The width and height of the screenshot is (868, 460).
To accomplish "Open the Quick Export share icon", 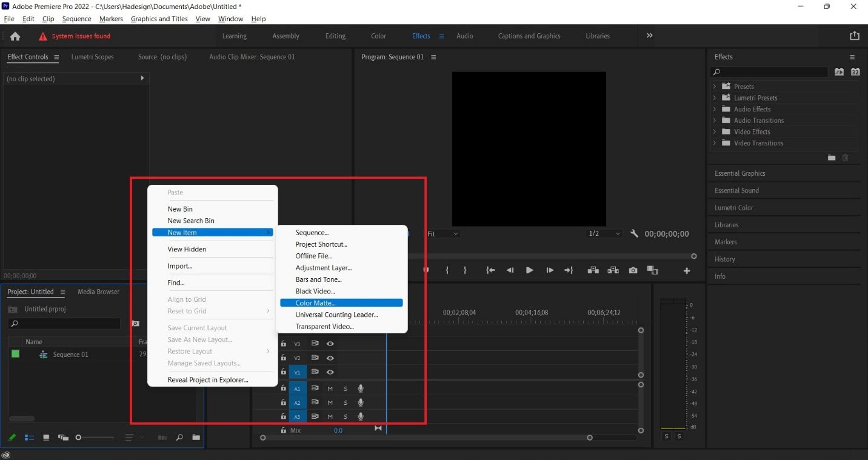I will click(x=855, y=36).
